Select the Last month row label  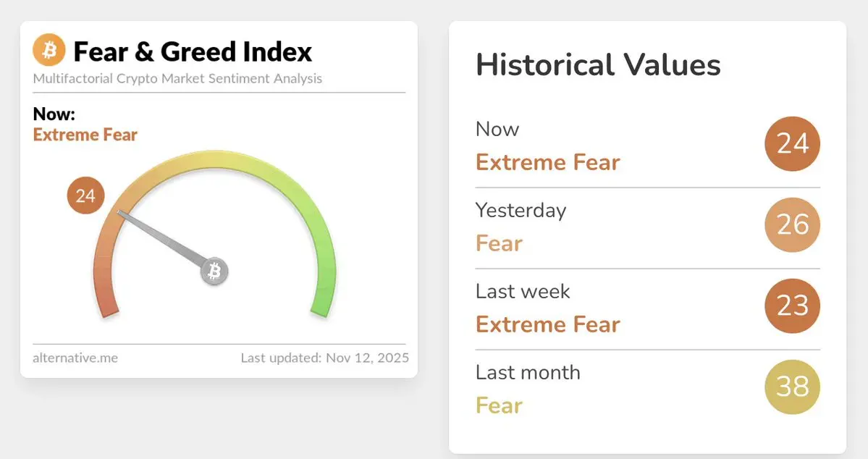528,372
